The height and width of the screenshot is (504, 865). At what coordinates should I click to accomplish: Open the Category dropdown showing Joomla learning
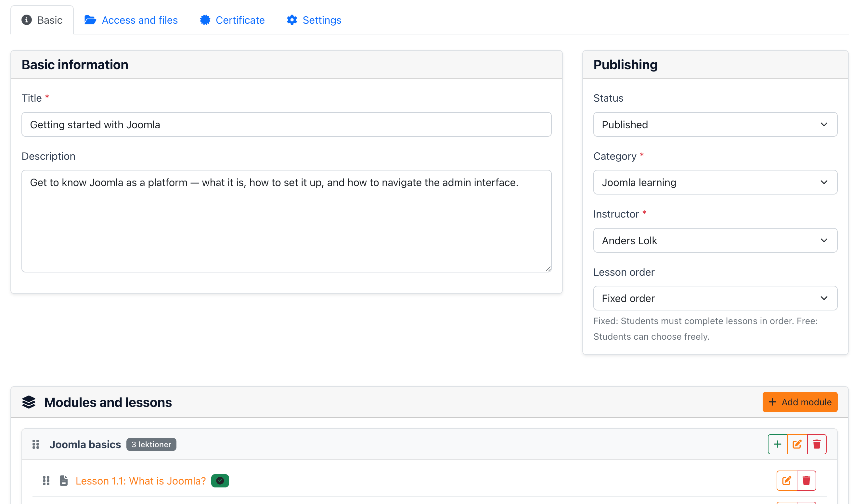pos(715,182)
